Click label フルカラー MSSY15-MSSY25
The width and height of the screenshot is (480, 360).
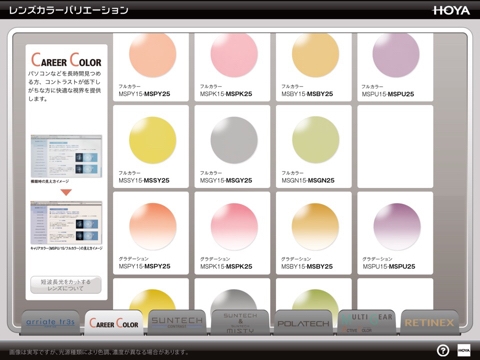(144, 177)
